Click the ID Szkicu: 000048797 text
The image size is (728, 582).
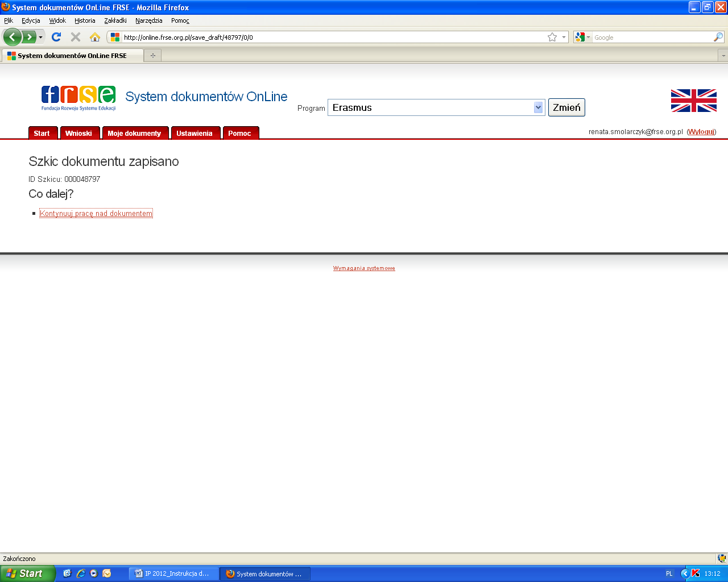pyautogui.click(x=64, y=179)
